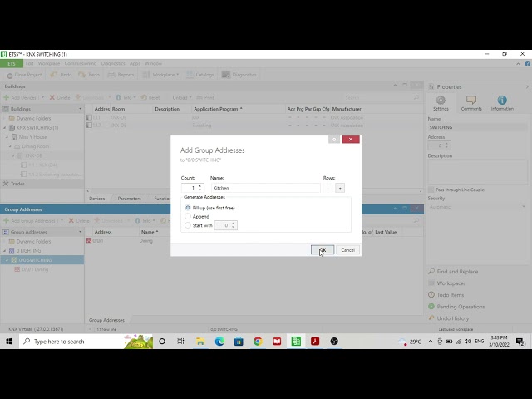
Task: Open Workspaces side panel
Action: pyautogui.click(x=451, y=283)
